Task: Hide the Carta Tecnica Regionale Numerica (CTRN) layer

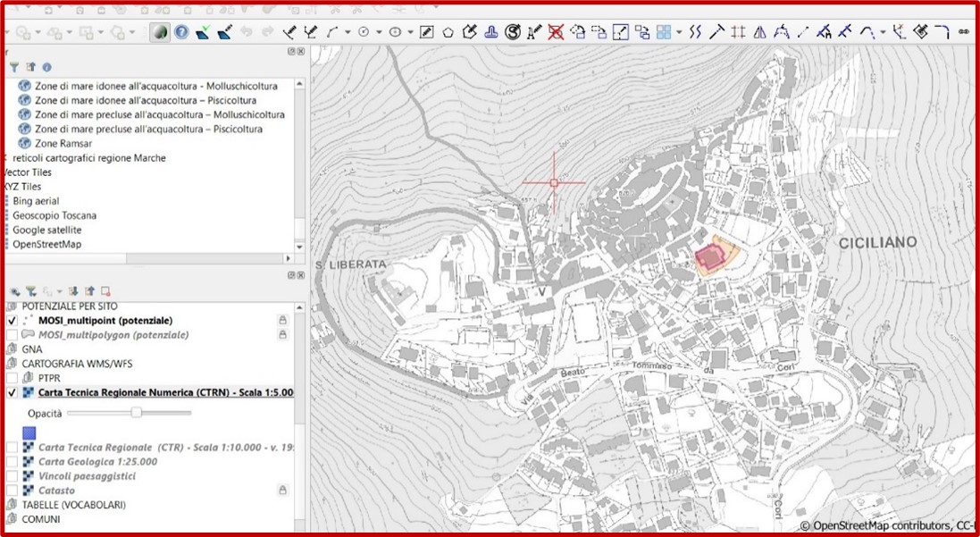Action: point(12,392)
